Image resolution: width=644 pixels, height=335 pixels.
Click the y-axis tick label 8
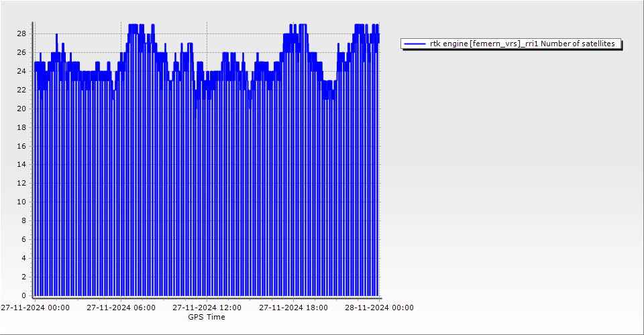[24, 220]
